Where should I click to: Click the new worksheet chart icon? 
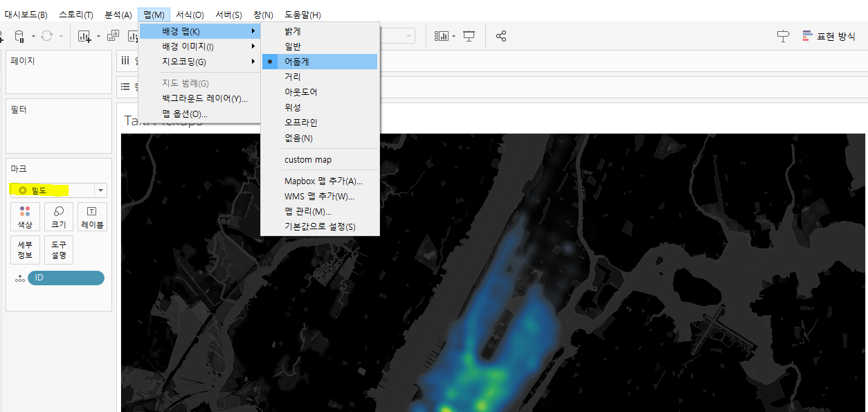(x=84, y=36)
